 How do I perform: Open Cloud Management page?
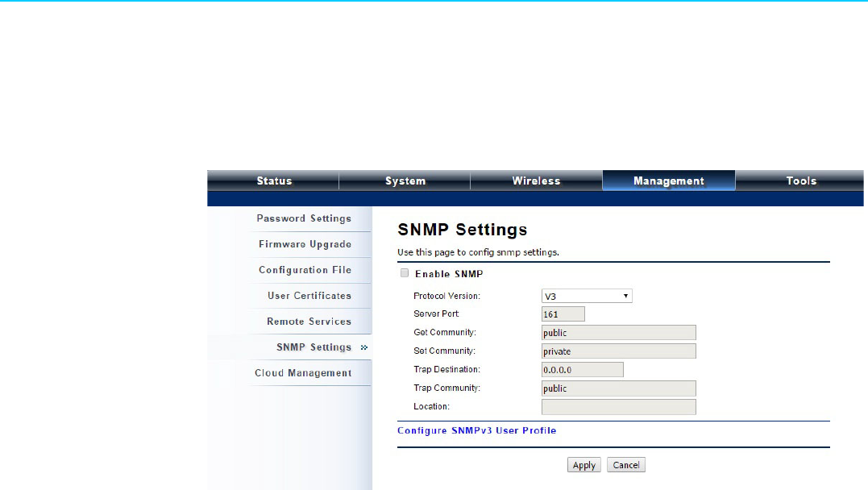[x=303, y=372]
